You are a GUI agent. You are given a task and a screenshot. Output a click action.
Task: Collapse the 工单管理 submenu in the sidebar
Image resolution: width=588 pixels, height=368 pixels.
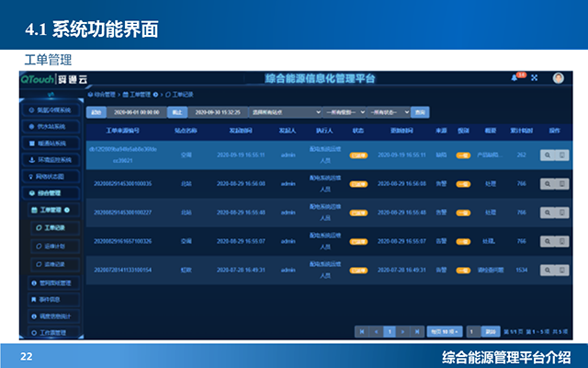click(54, 210)
